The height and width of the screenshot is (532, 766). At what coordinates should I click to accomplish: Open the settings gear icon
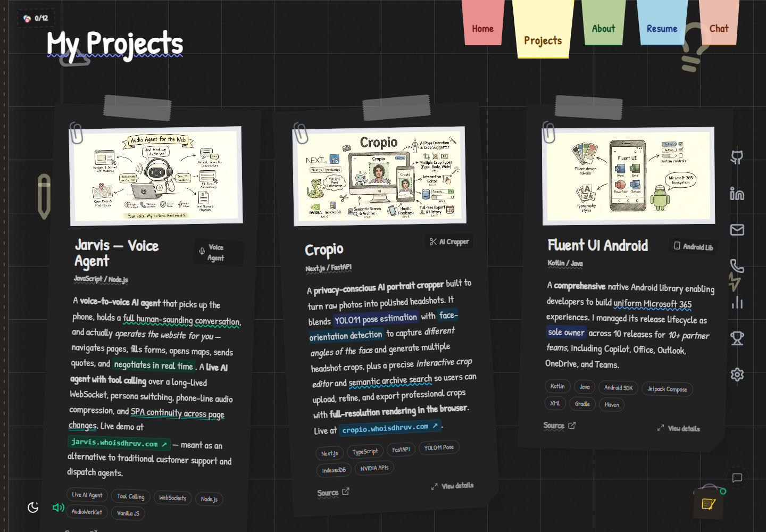pos(737,375)
